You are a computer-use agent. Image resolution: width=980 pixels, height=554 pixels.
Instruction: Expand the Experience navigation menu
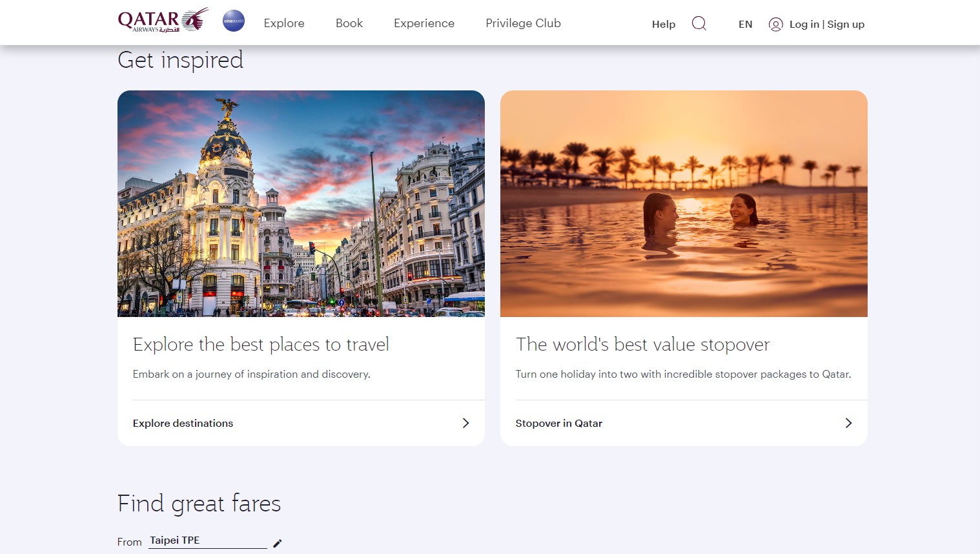point(424,23)
